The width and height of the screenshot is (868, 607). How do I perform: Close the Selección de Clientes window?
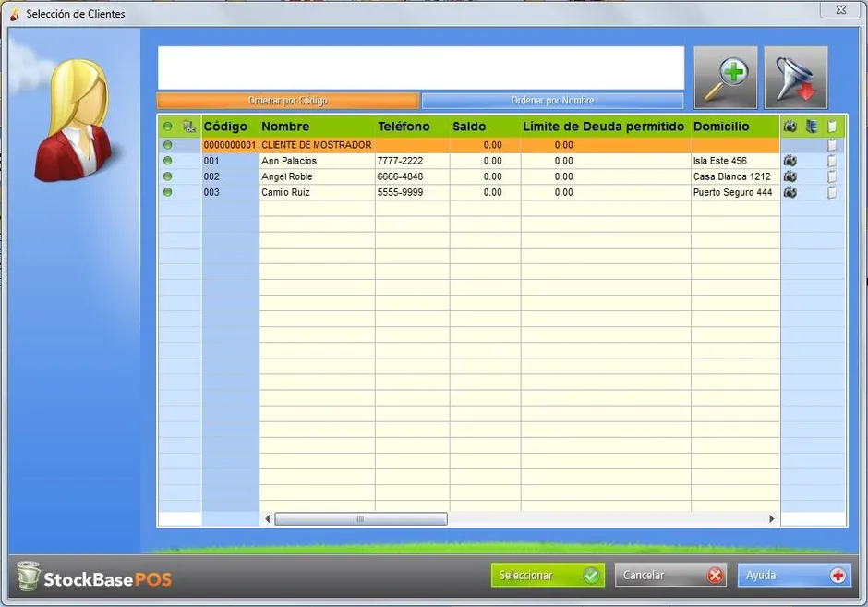(841, 9)
